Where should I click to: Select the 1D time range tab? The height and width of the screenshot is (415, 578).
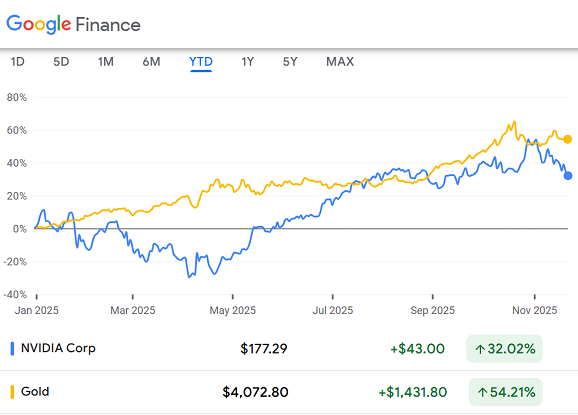[17, 62]
